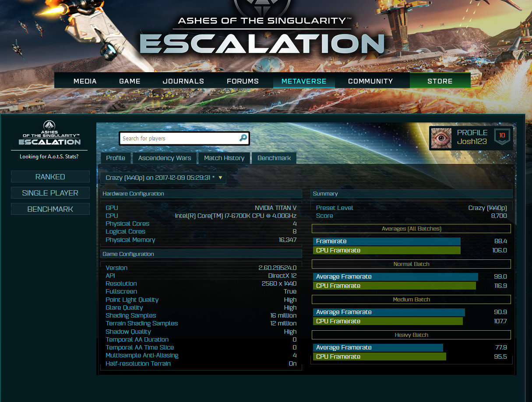532x402 pixels.
Task: Click the Score 8,700 value
Action: pos(499,216)
